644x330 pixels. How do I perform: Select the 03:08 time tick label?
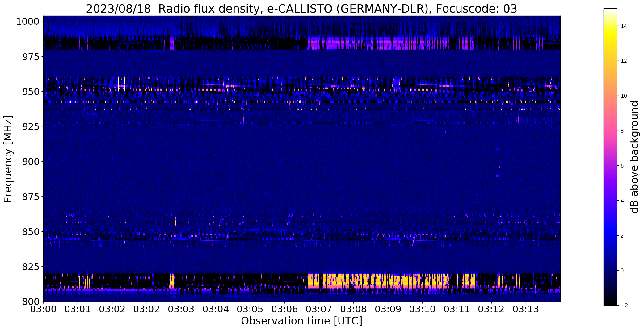pyautogui.click(x=353, y=309)
